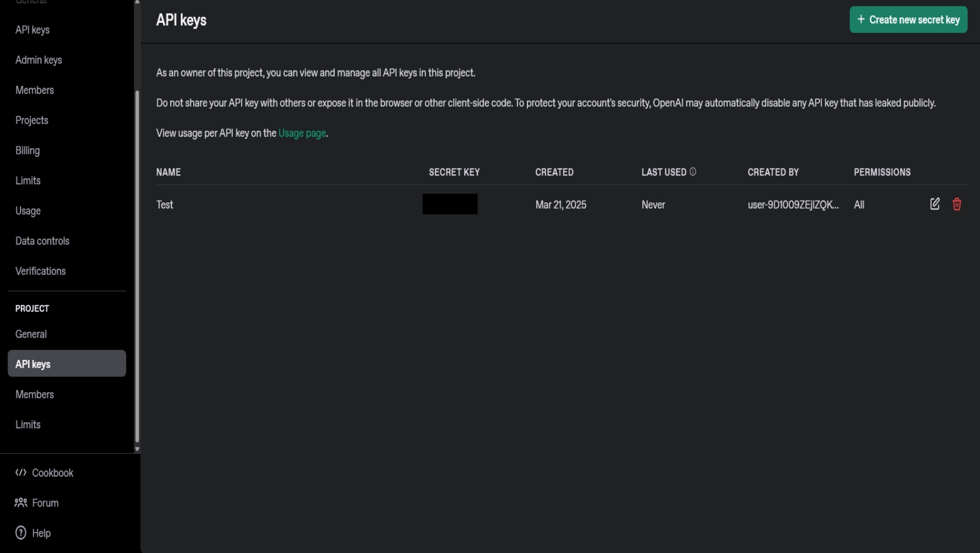
Task: Delete the Test key with trash icon
Action: tap(957, 204)
